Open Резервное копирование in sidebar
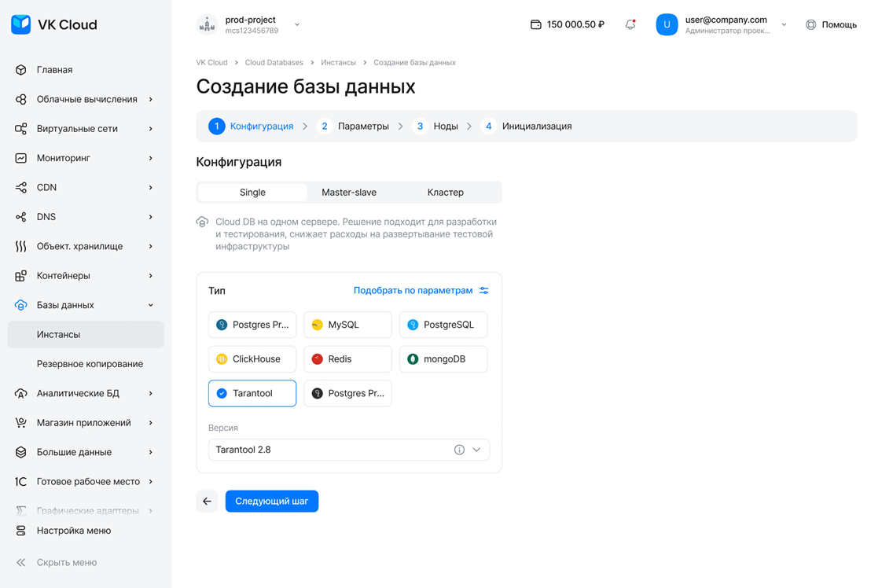 click(x=90, y=364)
